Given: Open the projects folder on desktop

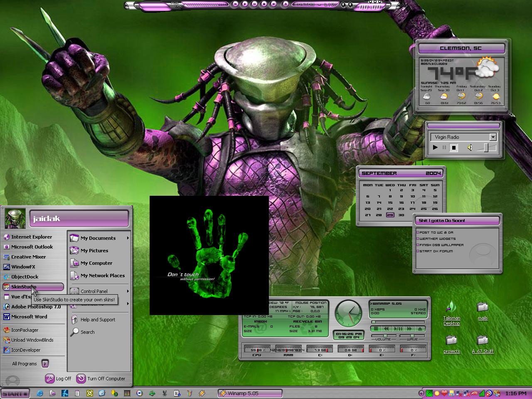Looking at the screenshot, I should [x=451, y=345].
